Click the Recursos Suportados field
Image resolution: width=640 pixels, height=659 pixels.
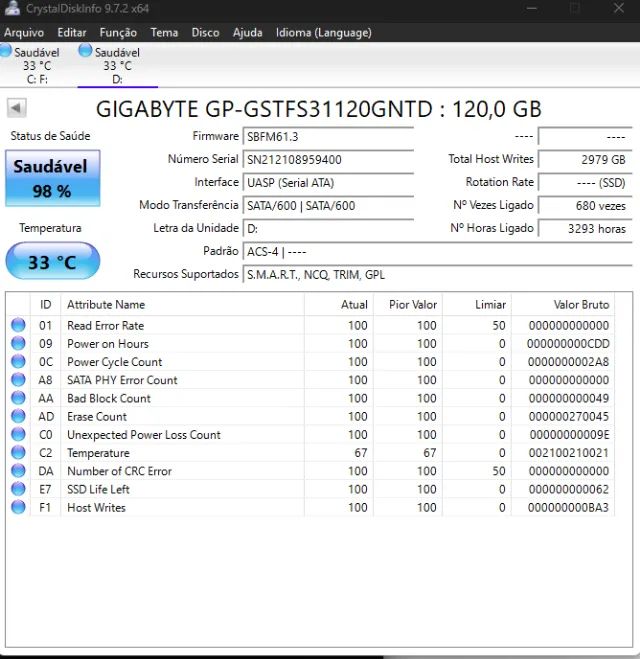point(437,274)
